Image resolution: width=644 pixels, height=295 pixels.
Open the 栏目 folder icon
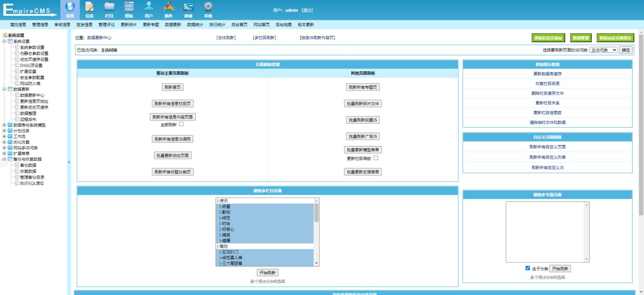click(x=109, y=7)
